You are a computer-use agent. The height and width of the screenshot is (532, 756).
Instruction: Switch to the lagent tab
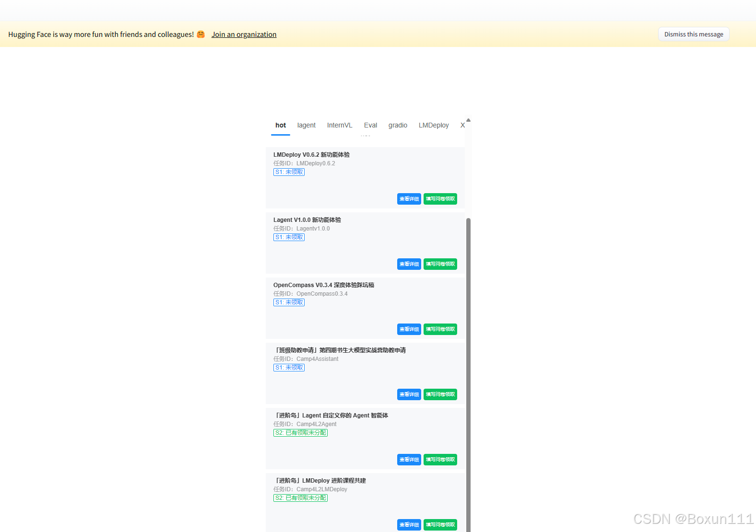pos(307,125)
